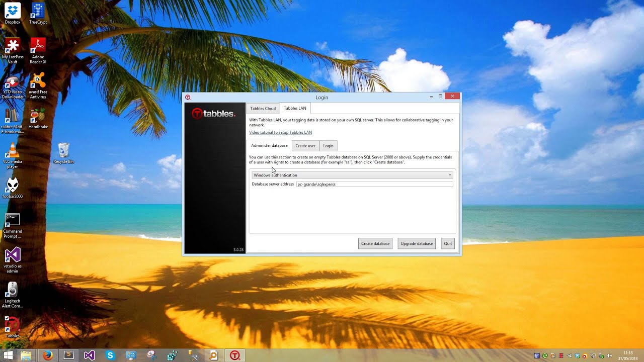The height and width of the screenshot is (362, 644).
Task: Open File Explorer from taskbar
Action: pos(26,355)
